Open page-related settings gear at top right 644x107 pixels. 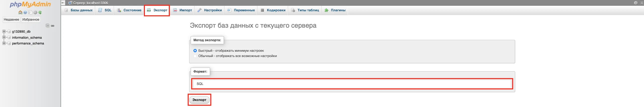(x=636, y=3)
